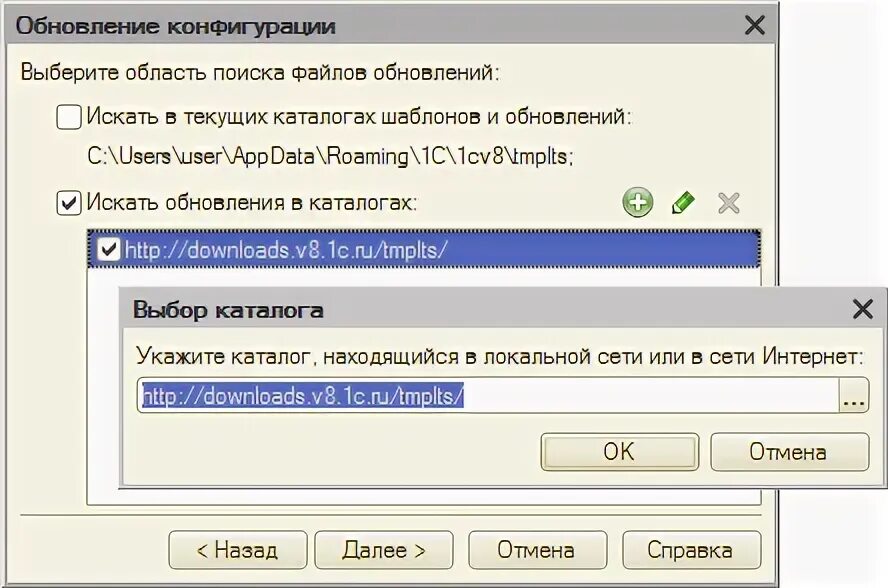The image size is (888, 588).
Task: Click Отмена in the Выбор каталога dialog
Action: (x=789, y=451)
